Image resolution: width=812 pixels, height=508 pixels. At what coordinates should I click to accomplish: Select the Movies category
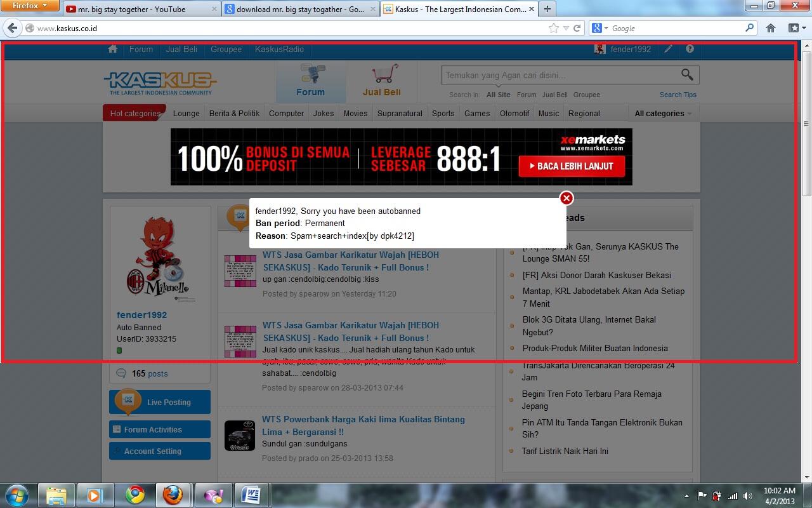[355, 113]
